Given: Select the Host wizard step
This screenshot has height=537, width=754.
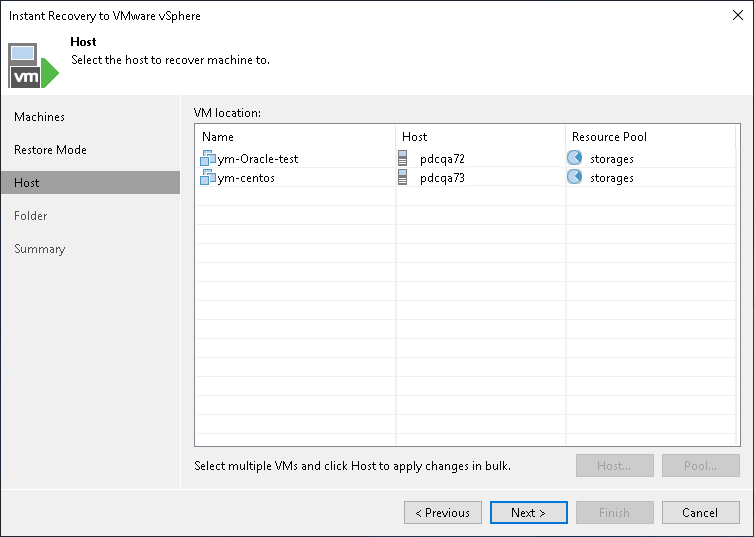Looking at the screenshot, I should coord(90,183).
